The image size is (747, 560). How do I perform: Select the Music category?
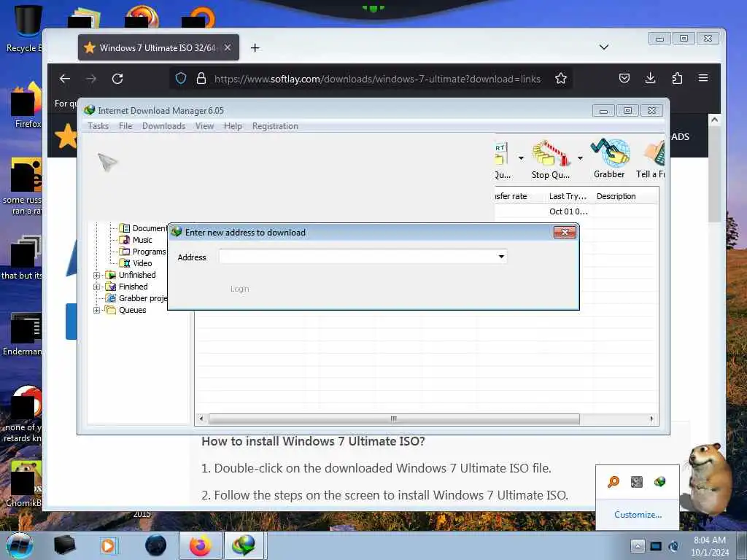(136, 240)
